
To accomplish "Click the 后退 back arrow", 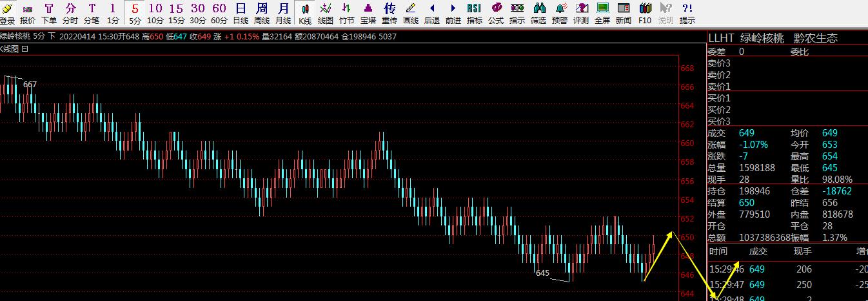I will pyautogui.click(x=432, y=13).
